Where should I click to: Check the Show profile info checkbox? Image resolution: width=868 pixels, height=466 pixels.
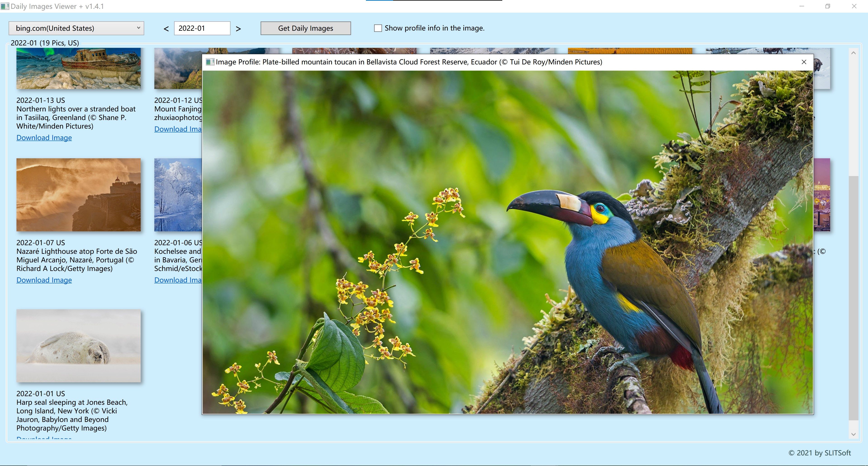coord(377,28)
